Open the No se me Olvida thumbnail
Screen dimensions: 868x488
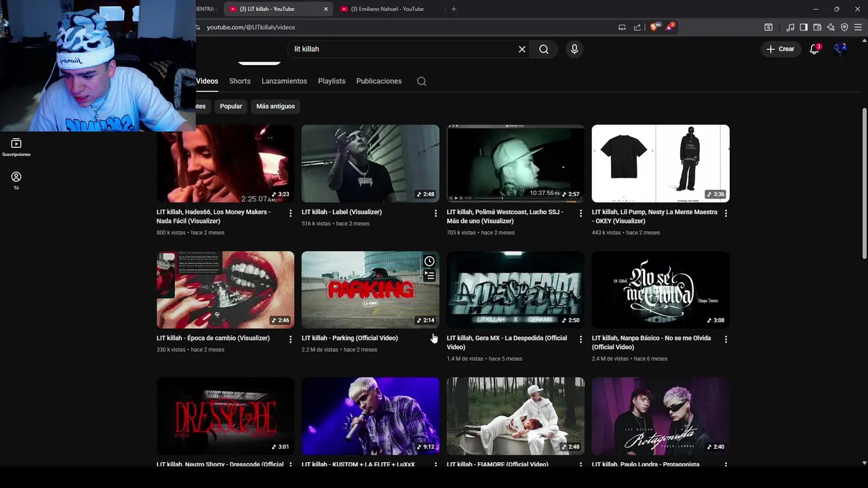[x=660, y=289]
